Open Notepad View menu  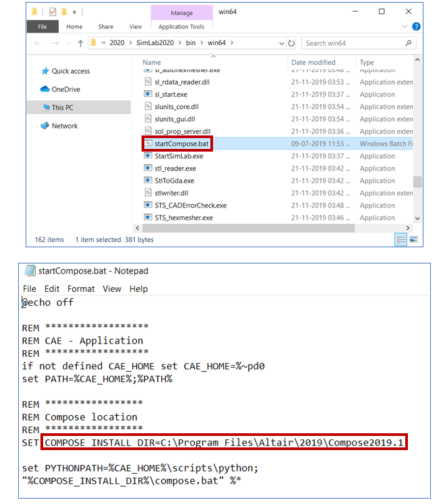pyautogui.click(x=112, y=288)
